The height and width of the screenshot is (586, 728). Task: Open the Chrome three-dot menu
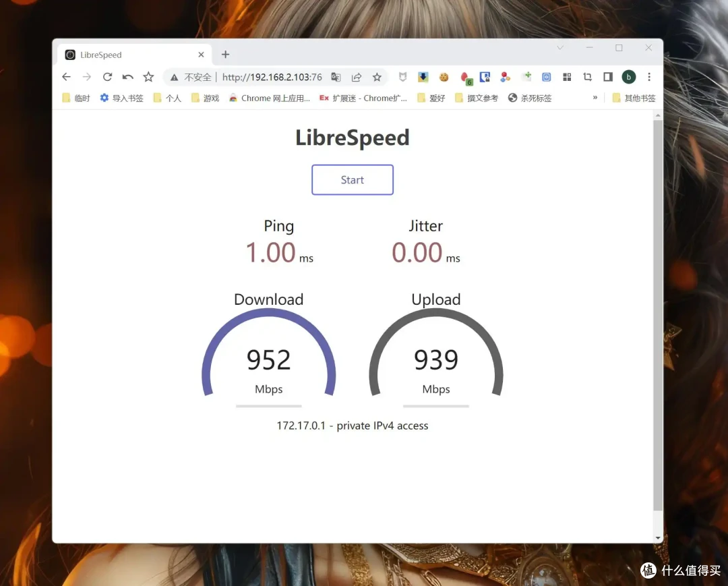pos(649,77)
